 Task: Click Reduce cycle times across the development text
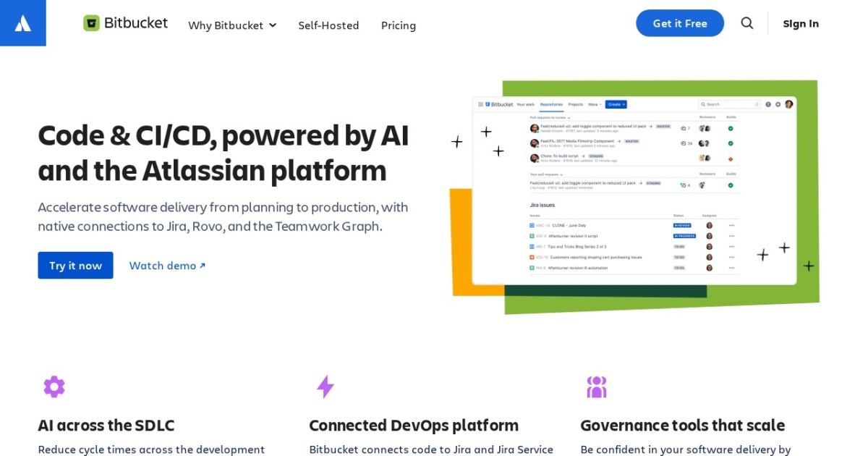(x=151, y=449)
